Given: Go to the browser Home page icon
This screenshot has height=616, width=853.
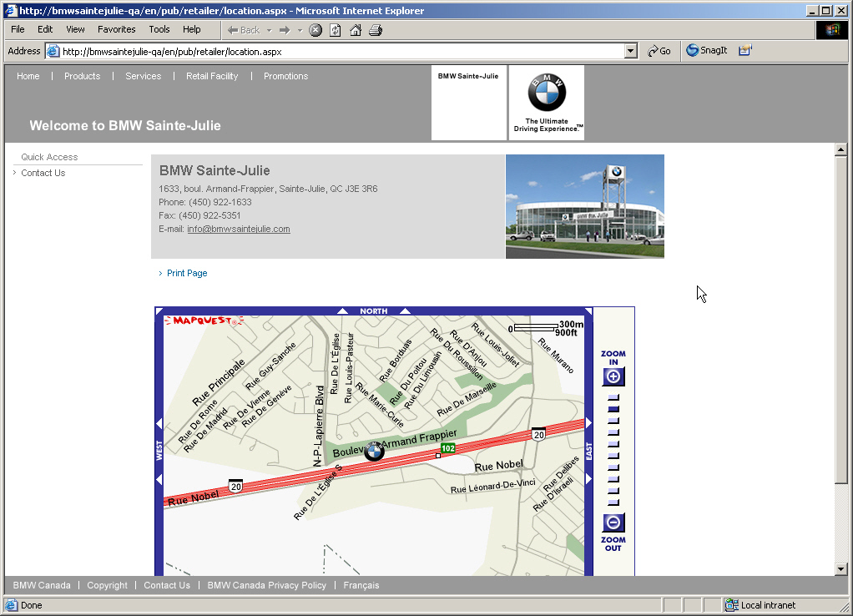Looking at the screenshot, I should click(356, 30).
